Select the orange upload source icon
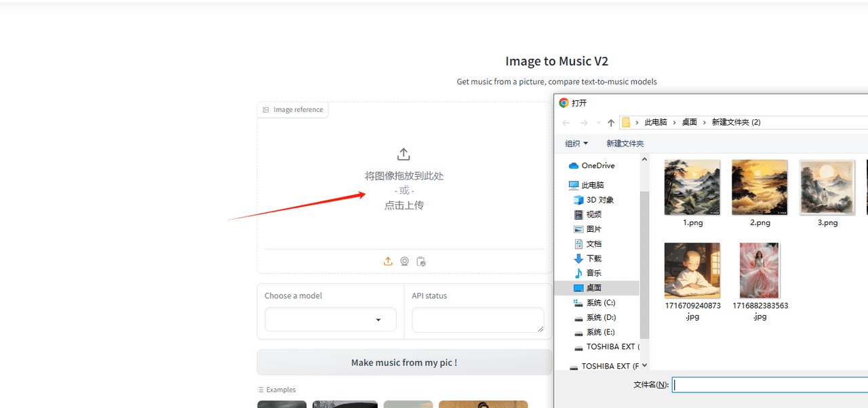The image size is (868, 408). click(x=388, y=262)
